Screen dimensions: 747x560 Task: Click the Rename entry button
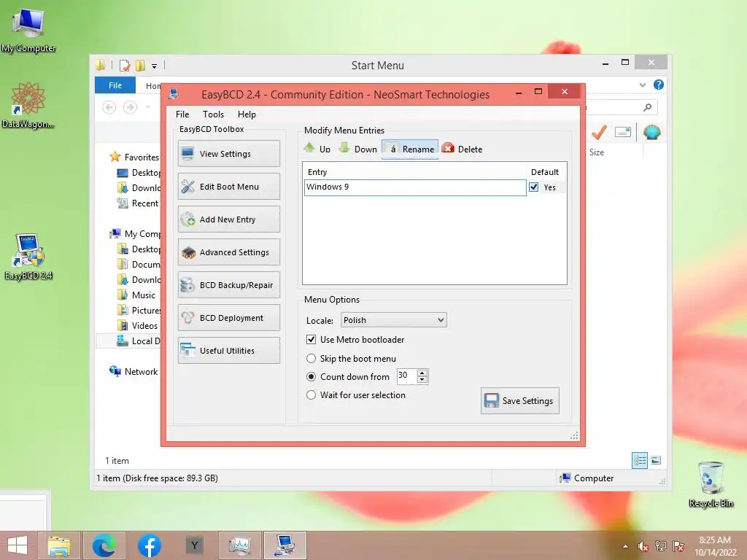(x=410, y=149)
